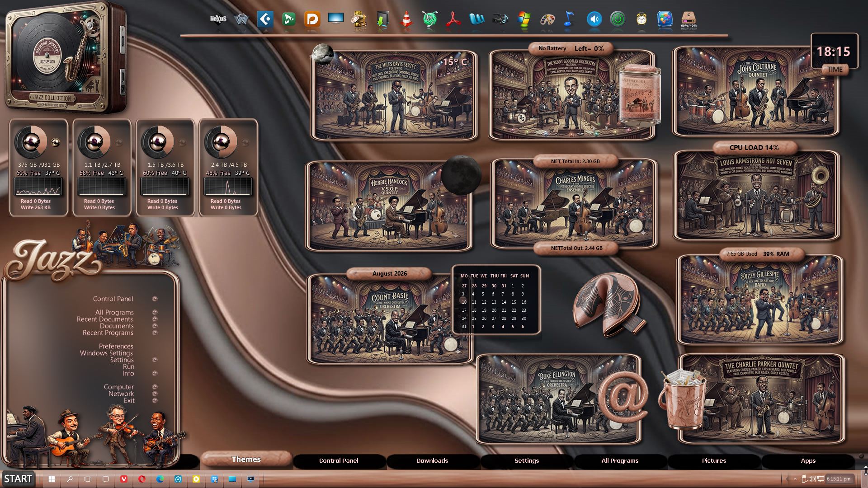Click the START button
The width and height of the screenshot is (868, 488).
(18, 479)
